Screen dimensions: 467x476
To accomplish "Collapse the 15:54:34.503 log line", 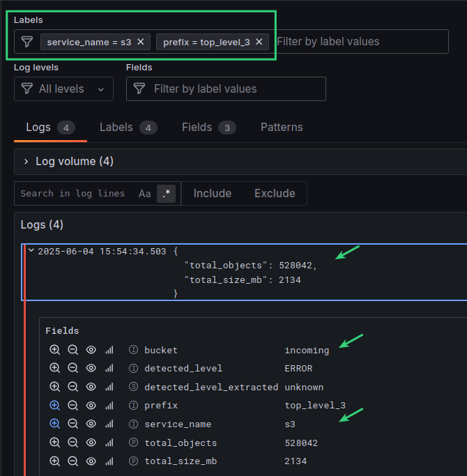I will (x=31, y=250).
